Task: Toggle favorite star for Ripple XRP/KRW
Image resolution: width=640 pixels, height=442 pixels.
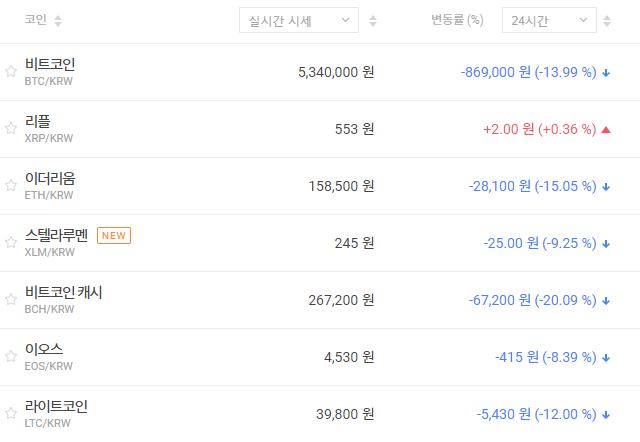Action: coord(11,128)
